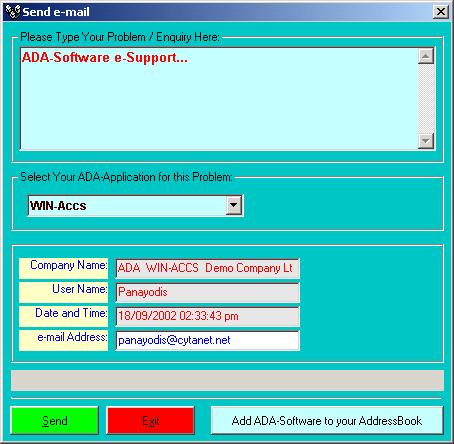
Task: Click the Company Name label
Action: (63, 268)
